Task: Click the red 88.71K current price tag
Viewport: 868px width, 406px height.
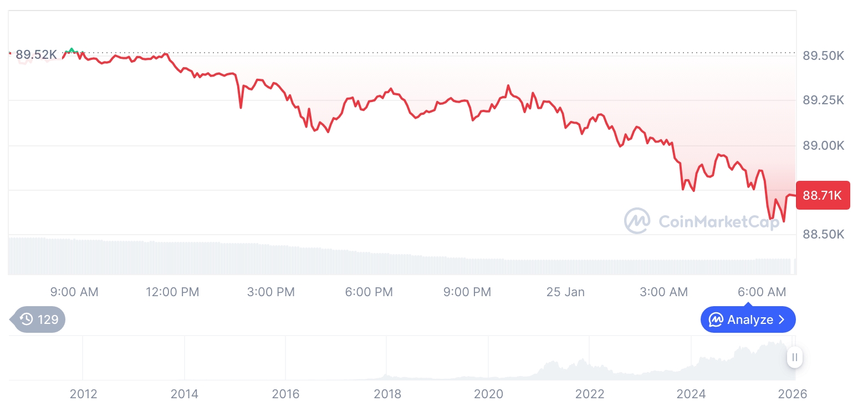Action: [x=823, y=195]
